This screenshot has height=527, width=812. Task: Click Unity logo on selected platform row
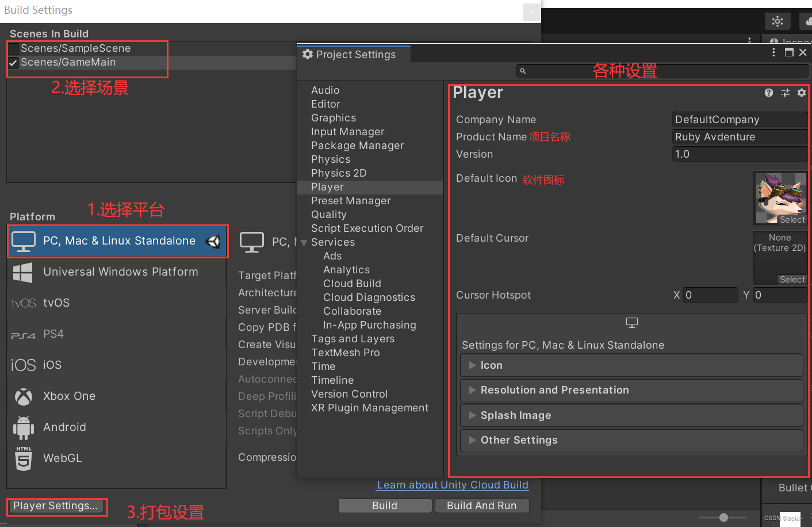[213, 242]
